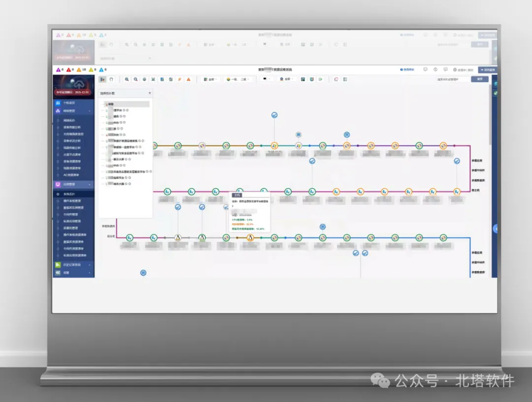
Task: Expand the 设置 sidebar section
Action: [90, 273]
